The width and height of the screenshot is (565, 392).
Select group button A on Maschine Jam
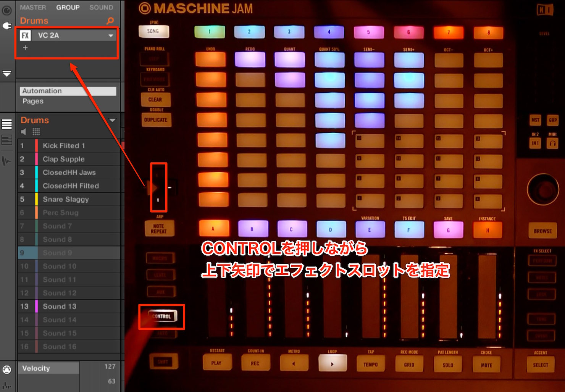pos(214,229)
